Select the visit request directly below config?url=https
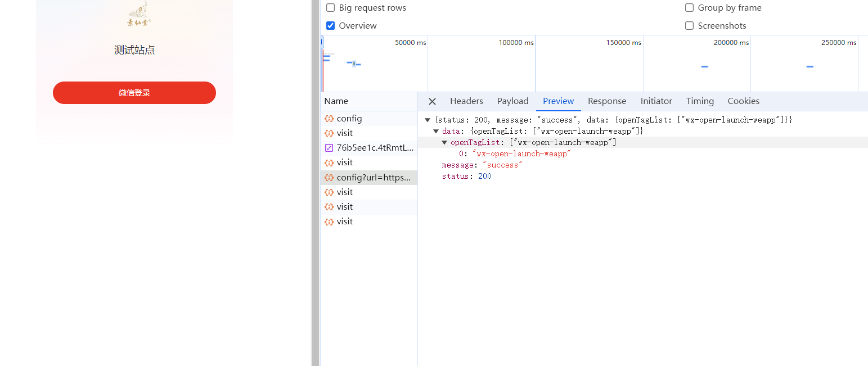Image resolution: width=868 pixels, height=366 pixels. pyautogui.click(x=369, y=192)
